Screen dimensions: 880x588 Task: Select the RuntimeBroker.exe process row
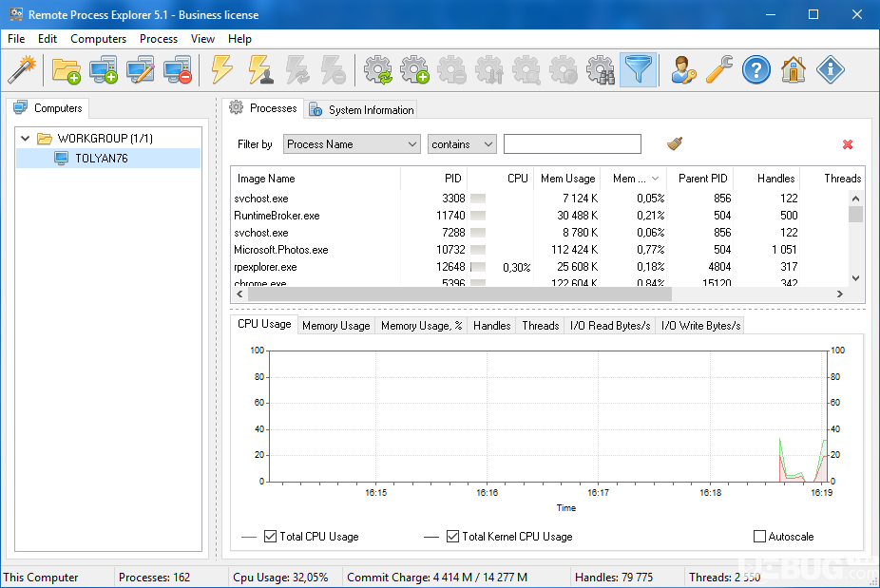[x=539, y=216]
